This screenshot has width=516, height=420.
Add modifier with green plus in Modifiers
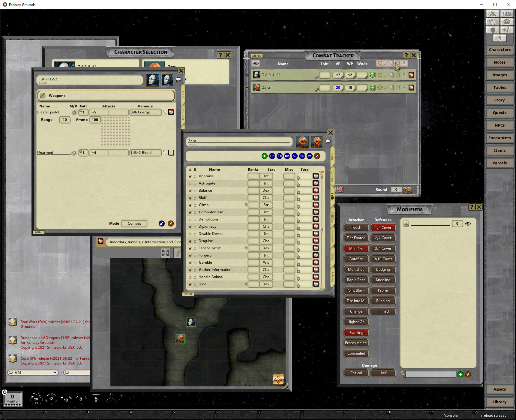[460, 374]
